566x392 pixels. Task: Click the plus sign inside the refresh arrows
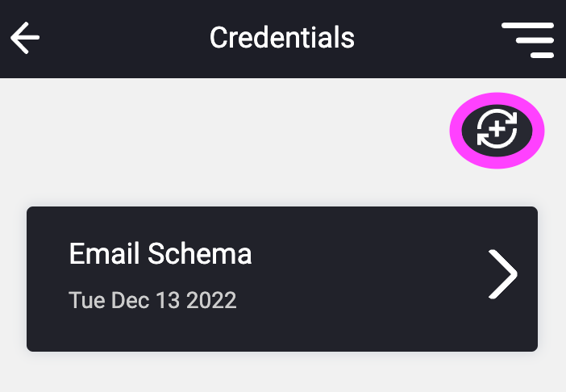click(497, 129)
